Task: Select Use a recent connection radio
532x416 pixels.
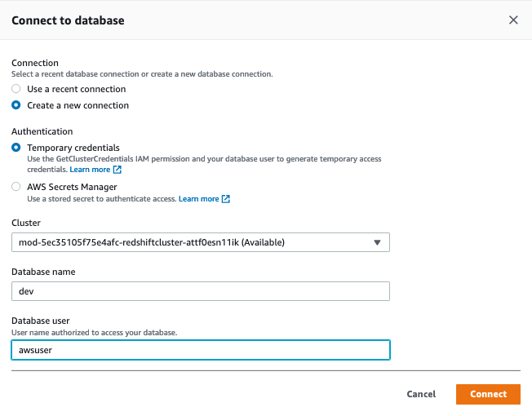Action: tap(16, 89)
